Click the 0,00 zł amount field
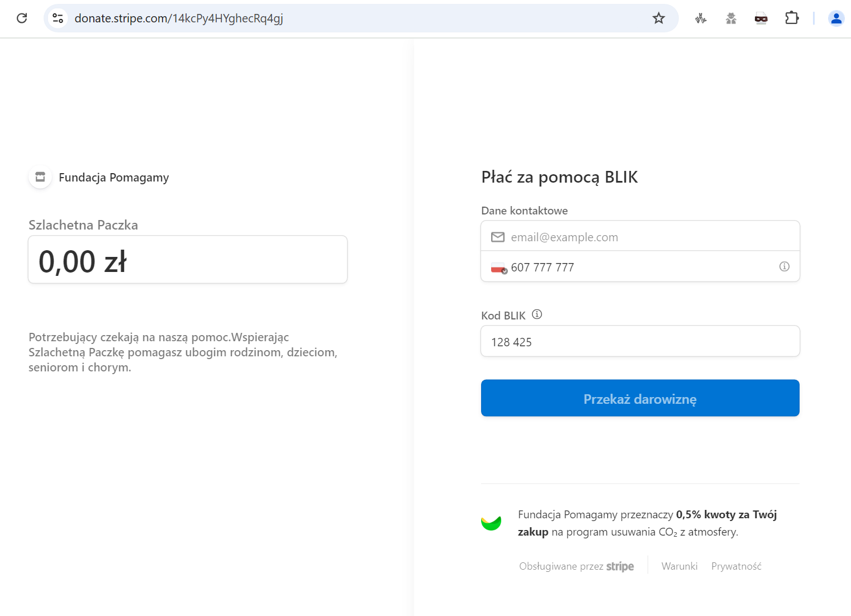The image size is (851, 616). tap(187, 259)
